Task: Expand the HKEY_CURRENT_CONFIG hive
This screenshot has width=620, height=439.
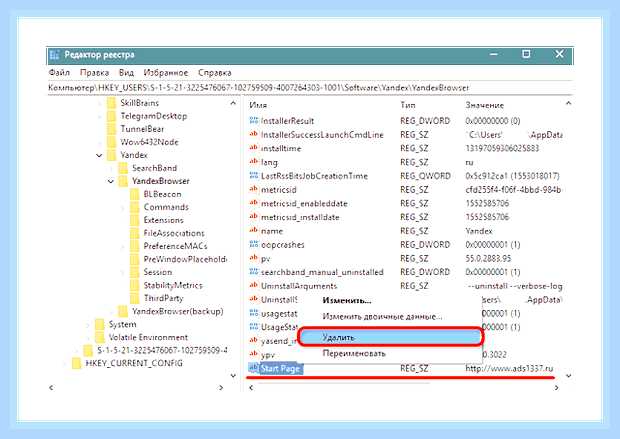Action: click(64, 364)
